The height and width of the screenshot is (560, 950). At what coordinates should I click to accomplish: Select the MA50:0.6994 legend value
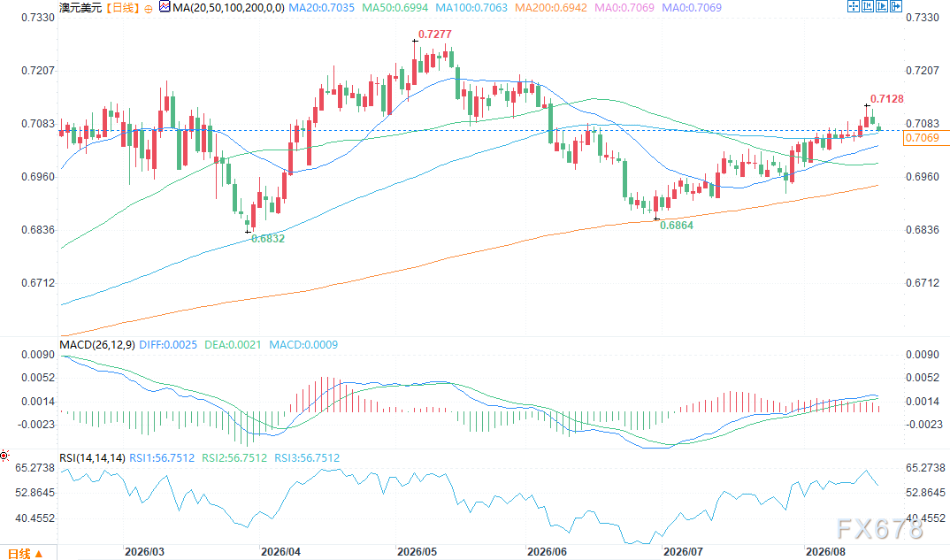click(395, 8)
